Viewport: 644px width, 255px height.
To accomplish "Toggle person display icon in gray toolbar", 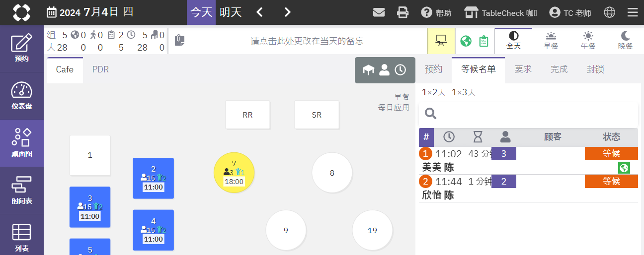I will click(384, 70).
